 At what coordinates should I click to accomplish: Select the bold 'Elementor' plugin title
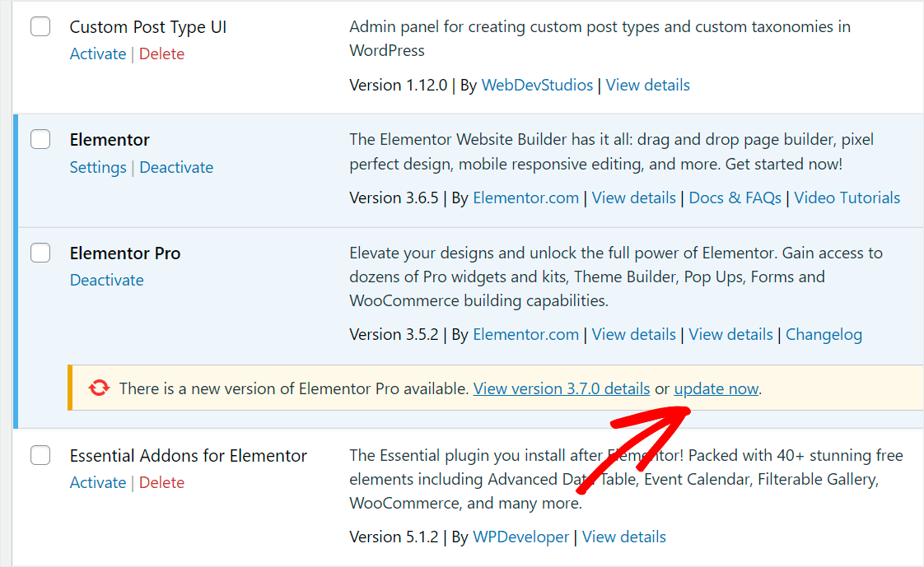click(x=110, y=140)
